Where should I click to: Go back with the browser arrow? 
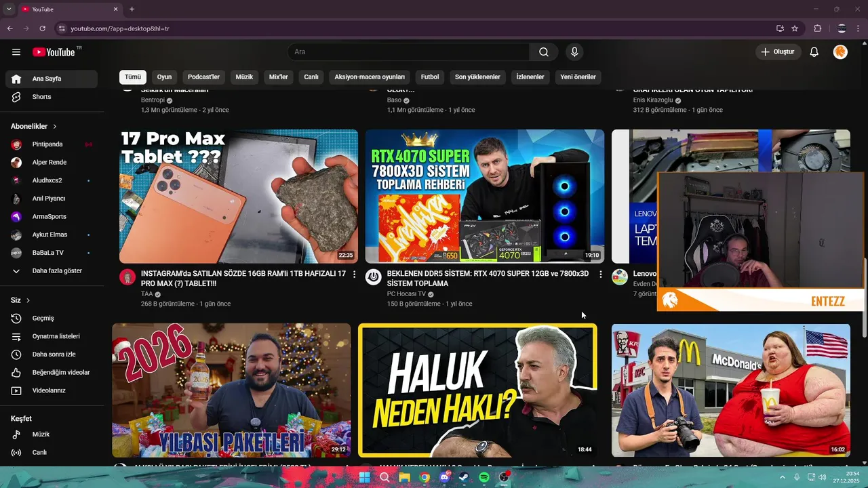tap(9, 28)
